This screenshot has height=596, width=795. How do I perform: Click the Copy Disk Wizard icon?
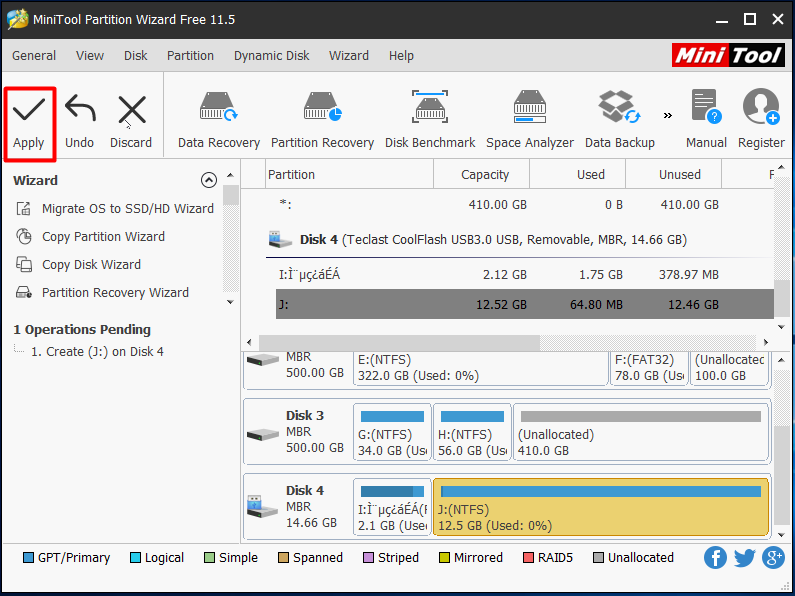point(24,265)
